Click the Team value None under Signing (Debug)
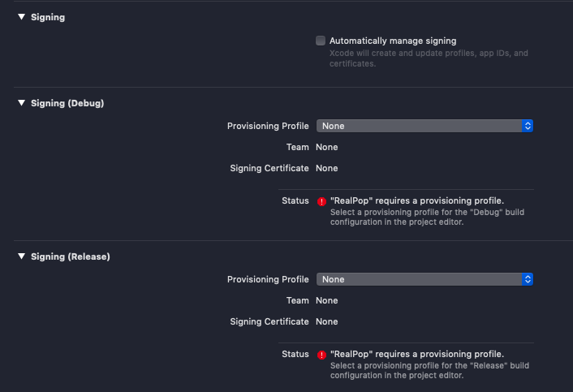This screenshot has height=392, width=573. click(326, 147)
